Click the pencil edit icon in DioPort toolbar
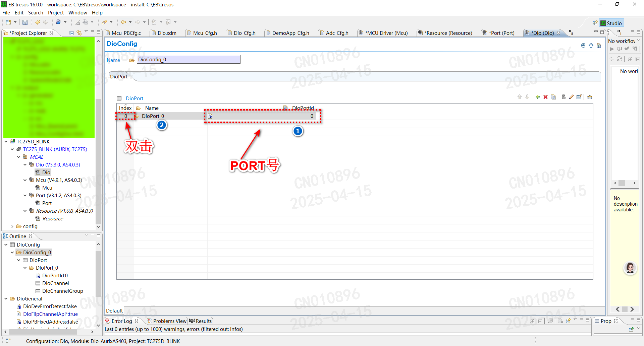This screenshot has width=644, height=346. pyautogui.click(x=571, y=97)
